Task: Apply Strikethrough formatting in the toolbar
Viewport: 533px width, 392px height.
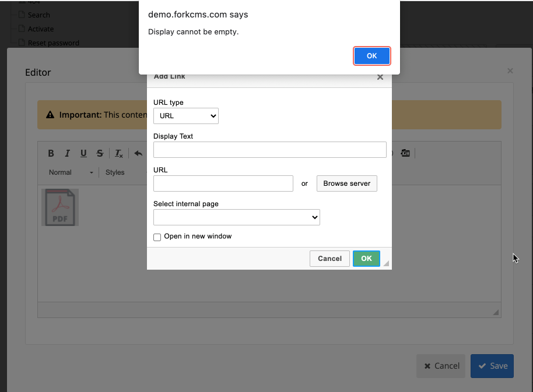Action: (x=100, y=154)
